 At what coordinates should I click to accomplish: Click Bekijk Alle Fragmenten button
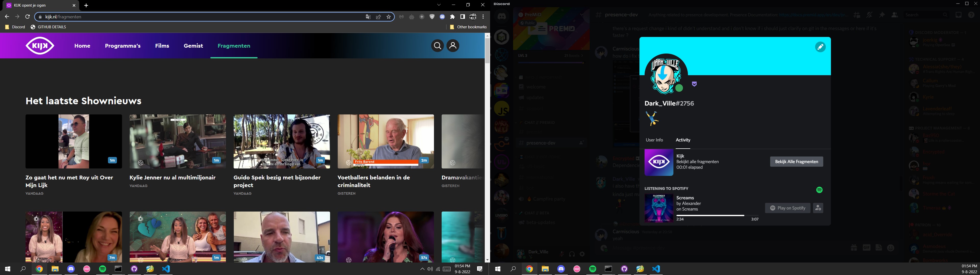coord(797,161)
